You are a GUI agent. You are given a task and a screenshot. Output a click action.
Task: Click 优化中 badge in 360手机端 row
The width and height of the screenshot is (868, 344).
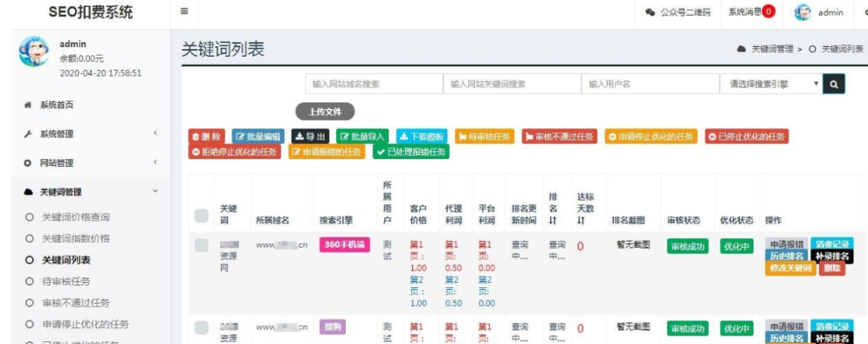(x=736, y=247)
